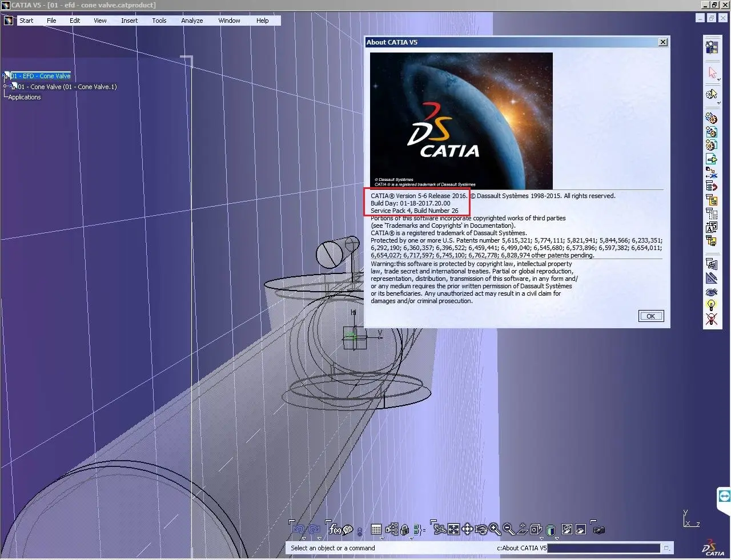
Task: Select 01 - EFD - Cone Valve in tree
Action: tap(40, 76)
